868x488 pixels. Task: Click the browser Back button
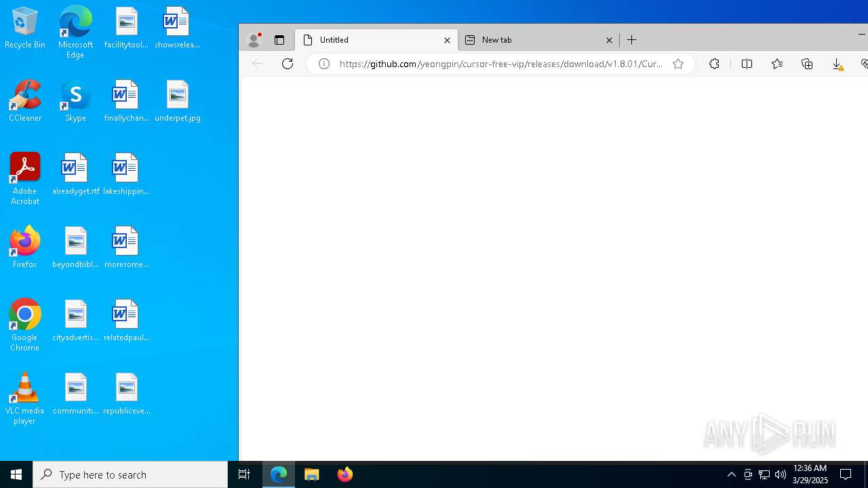[x=257, y=64]
